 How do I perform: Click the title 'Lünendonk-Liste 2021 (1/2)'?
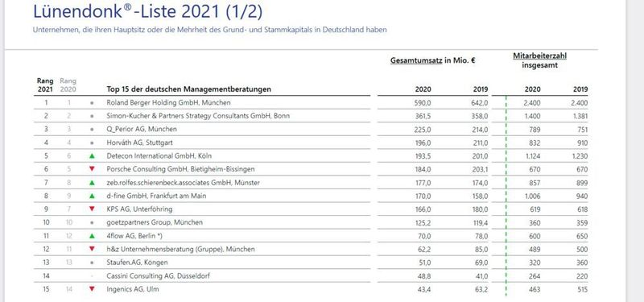click(x=147, y=12)
